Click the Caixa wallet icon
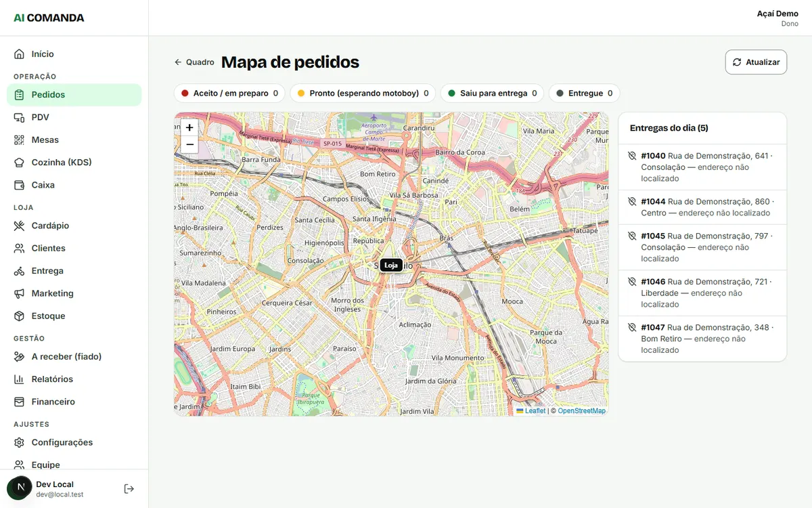Image resolution: width=812 pixels, height=508 pixels. click(19, 185)
